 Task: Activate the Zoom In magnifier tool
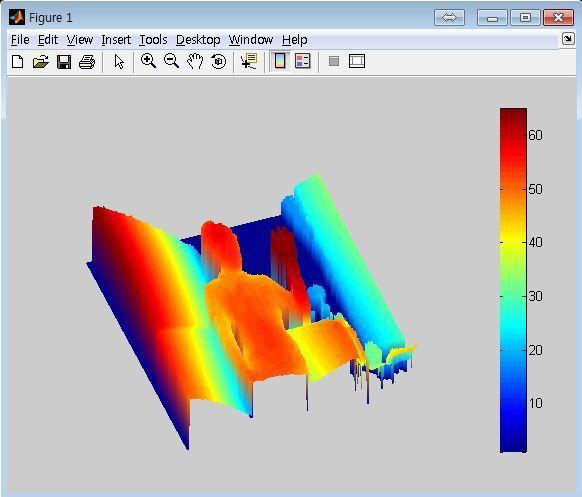(148, 61)
